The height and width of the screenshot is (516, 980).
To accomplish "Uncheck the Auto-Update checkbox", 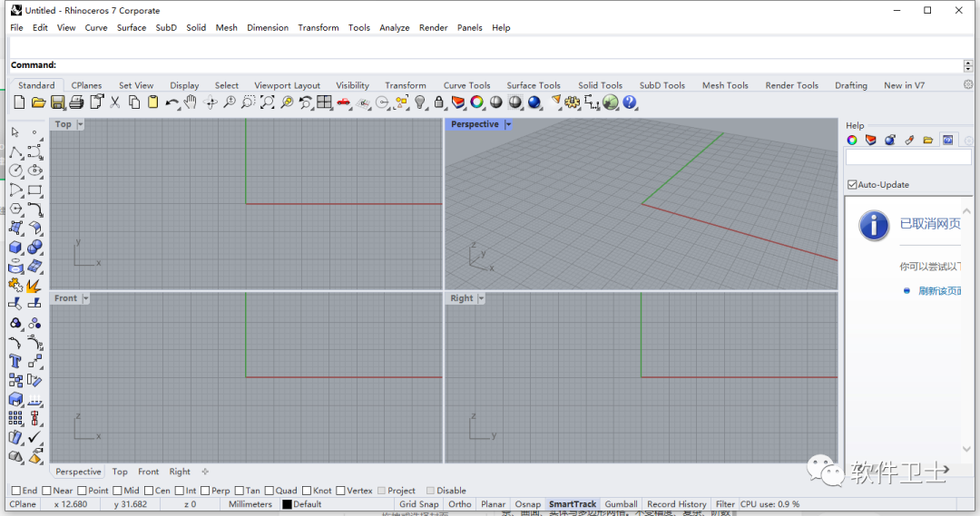I will pos(852,185).
